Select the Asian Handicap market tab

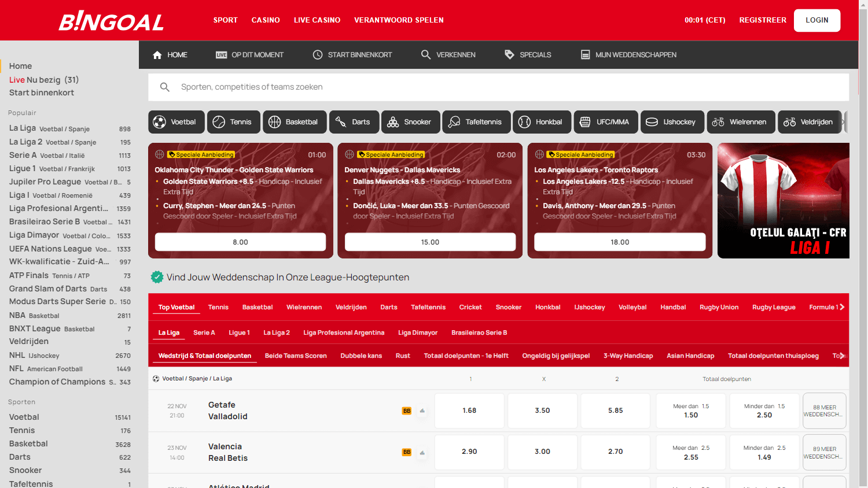690,356
